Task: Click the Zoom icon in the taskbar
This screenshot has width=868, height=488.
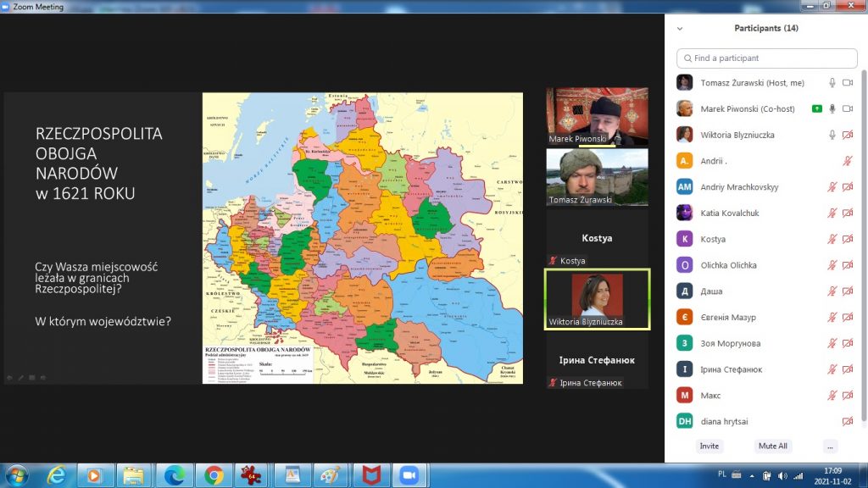Action: pyautogui.click(x=409, y=475)
